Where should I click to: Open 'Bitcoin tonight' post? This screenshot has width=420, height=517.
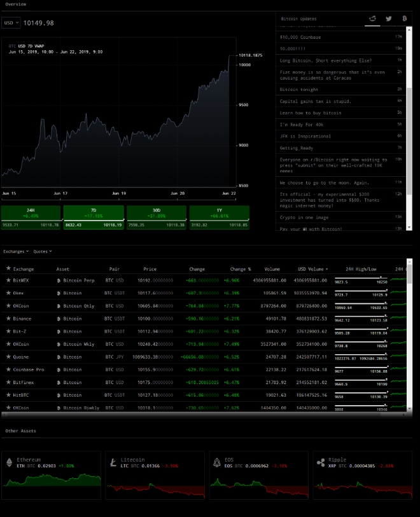(x=340, y=90)
